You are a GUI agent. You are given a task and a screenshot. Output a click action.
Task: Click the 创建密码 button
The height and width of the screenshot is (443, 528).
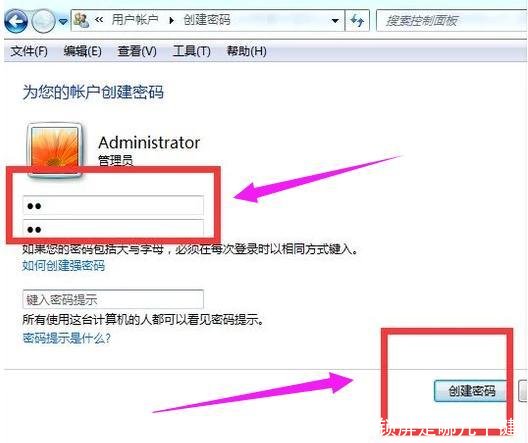(x=471, y=391)
